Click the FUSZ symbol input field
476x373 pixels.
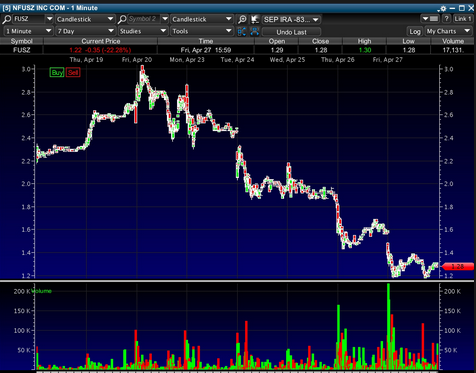28,19
